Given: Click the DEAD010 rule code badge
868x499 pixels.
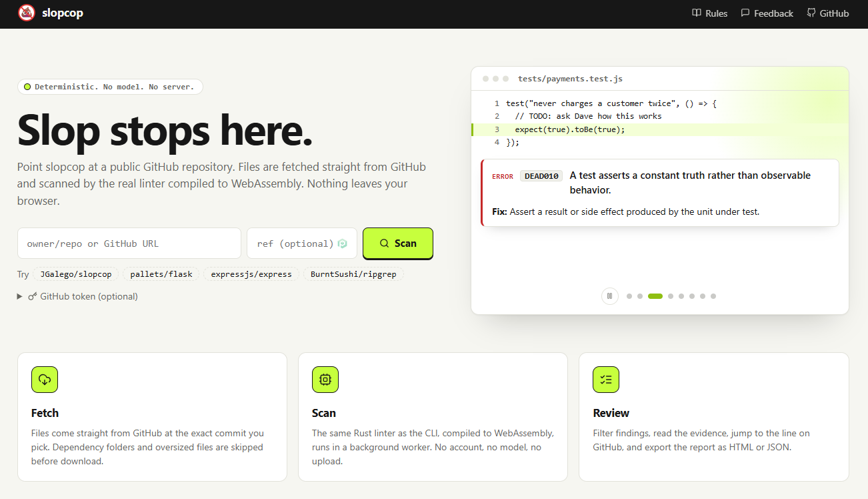Looking at the screenshot, I should click(541, 176).
